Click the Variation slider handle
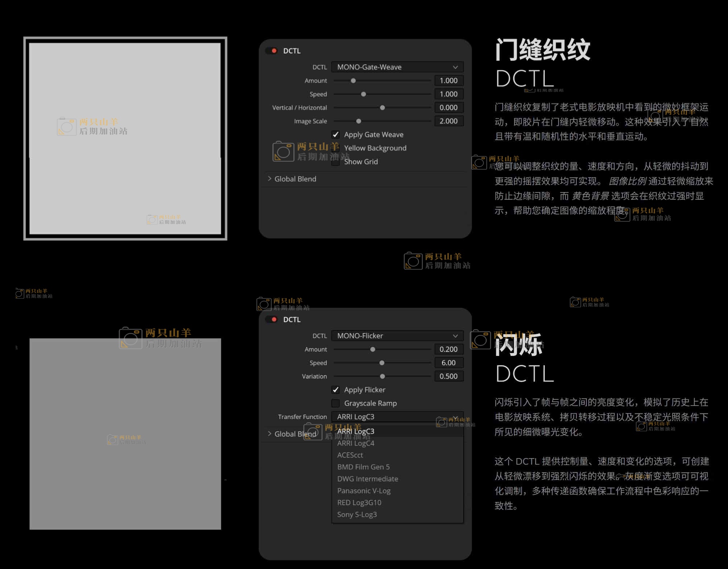Image resolution: width=728 pixels, height=569 pixels. click(x=382, y=377)
